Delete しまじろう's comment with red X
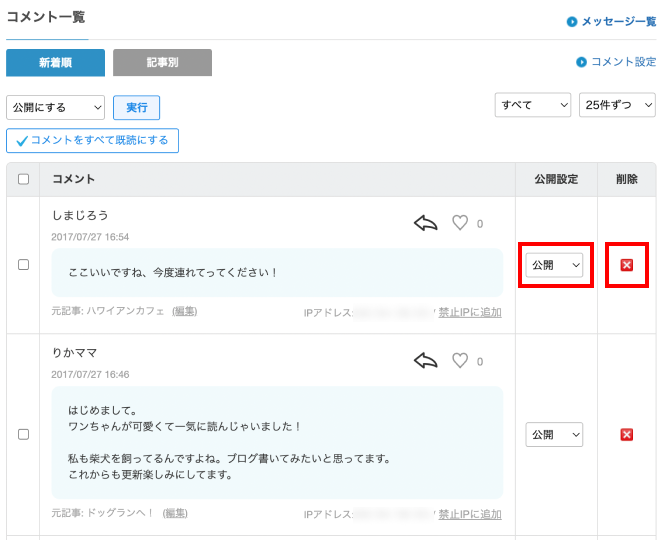This screenshot has width=665, height=540. (626, 265)
